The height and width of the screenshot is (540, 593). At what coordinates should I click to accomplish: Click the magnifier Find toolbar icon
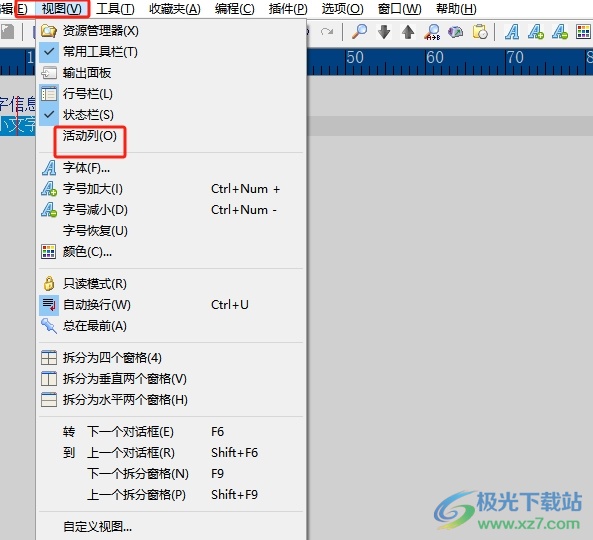(359, 32)
